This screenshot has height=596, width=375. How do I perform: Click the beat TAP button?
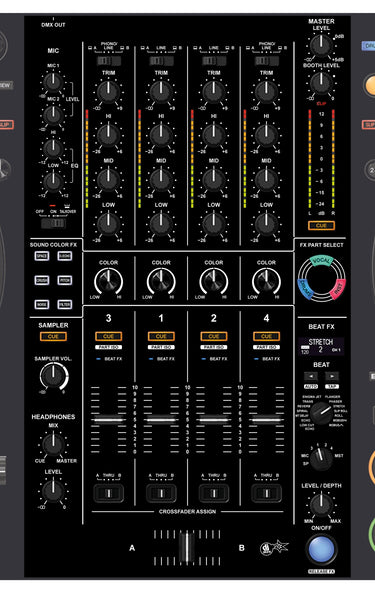point(332,387)
